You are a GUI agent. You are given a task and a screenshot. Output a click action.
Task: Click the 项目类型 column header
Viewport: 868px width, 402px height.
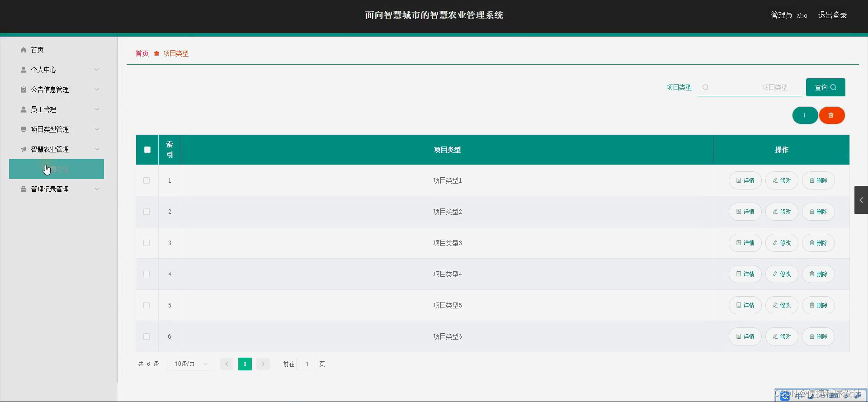pyautogui.click(x=448, y=150)
